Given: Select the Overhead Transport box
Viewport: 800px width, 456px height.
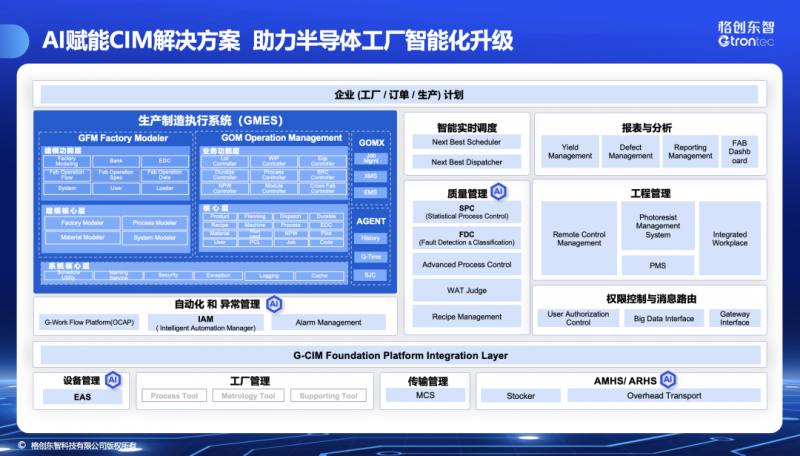Looking at the screenshot, I should pyautogui.click(x=664, y=395).
